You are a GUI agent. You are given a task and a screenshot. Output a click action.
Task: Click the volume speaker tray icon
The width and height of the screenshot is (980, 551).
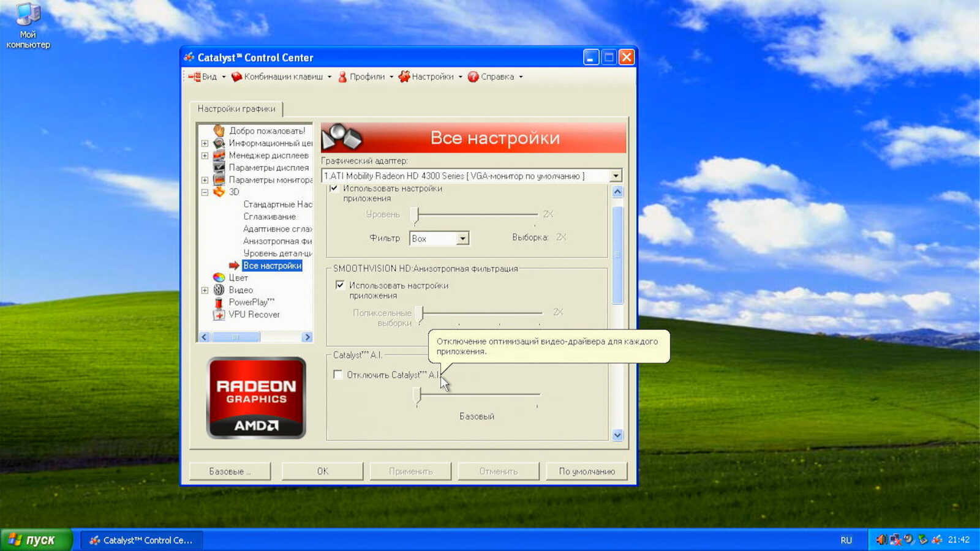tap(881, 539)
